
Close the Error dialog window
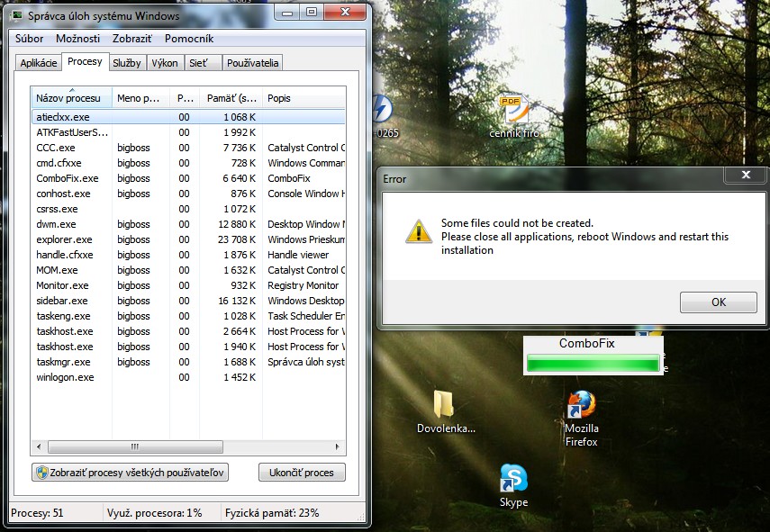coord(746,175)
